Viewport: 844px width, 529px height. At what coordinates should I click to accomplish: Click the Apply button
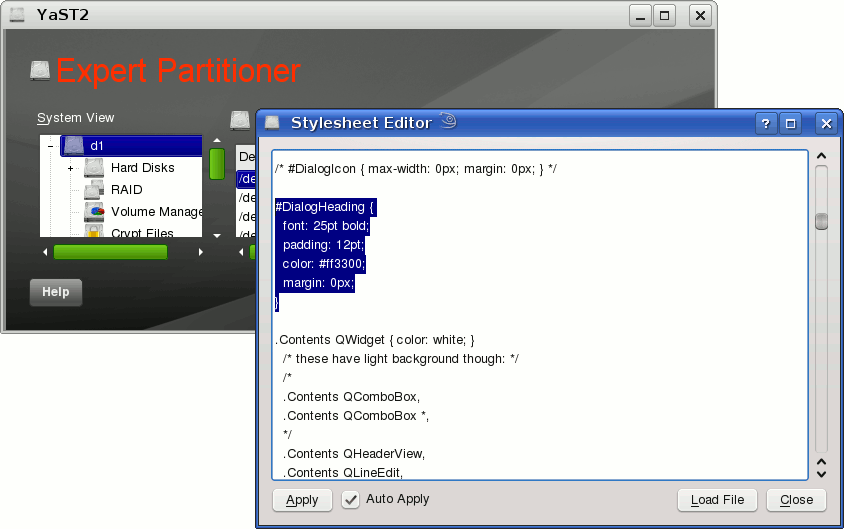303,500
